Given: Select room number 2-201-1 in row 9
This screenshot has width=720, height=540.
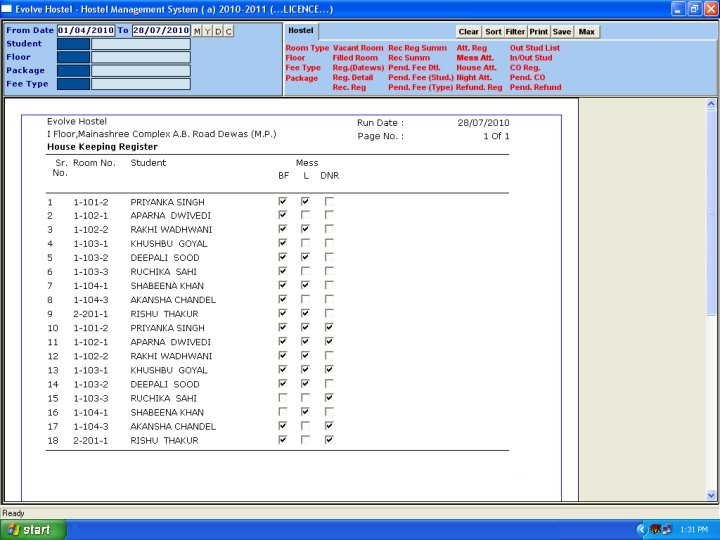Looking at the screenshot, I should tap(90, 314).
